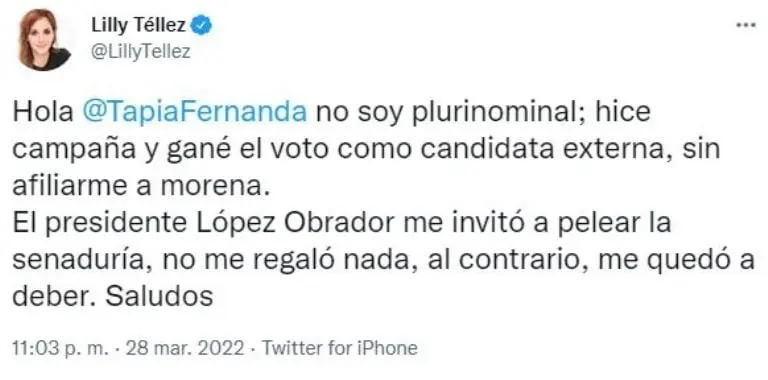The width and height of the screenshot is (768, 380).
Task: Click the closing word Saludos
Action: [159, 297]
